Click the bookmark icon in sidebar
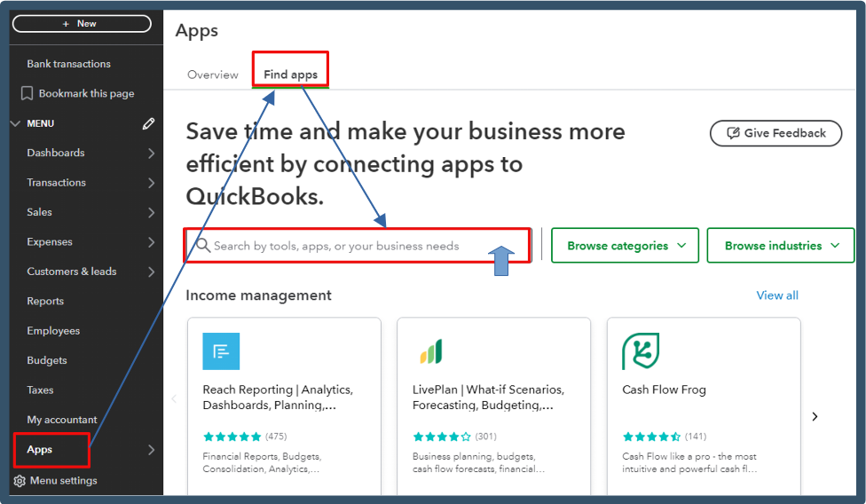Screen dimensions: 866x504 pos(27,93)
